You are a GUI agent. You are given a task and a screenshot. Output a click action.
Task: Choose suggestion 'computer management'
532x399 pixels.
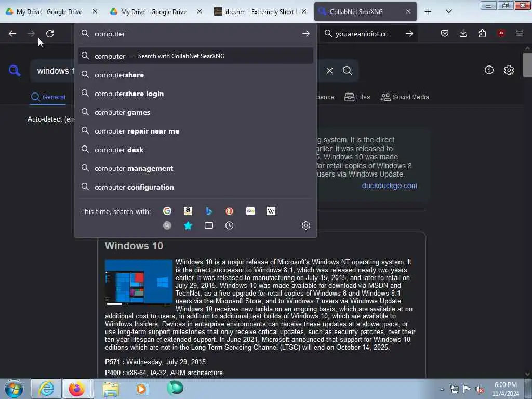(195, 168)
